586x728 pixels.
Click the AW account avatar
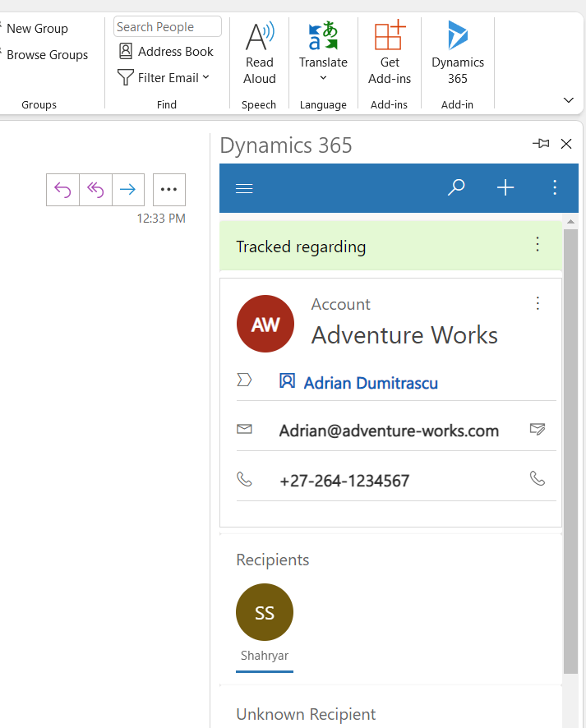click(x=265, y=324)
